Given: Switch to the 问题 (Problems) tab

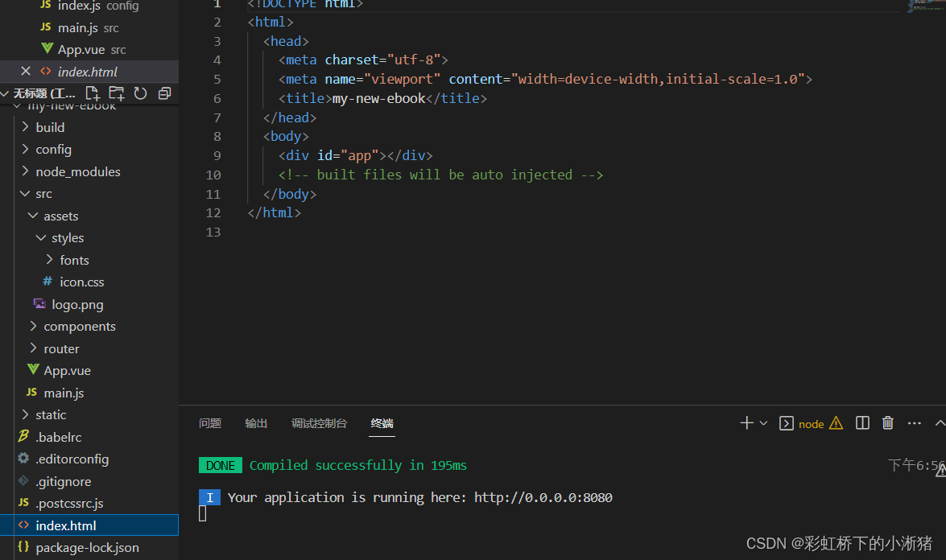Looking at the screenshot, I should coord(210,423).
